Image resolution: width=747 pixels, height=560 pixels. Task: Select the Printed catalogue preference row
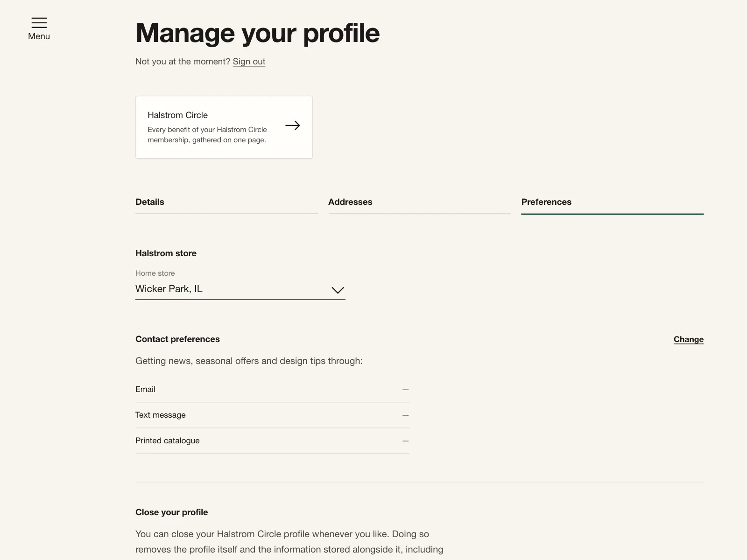pyautogui.click(x=272, y=441)
